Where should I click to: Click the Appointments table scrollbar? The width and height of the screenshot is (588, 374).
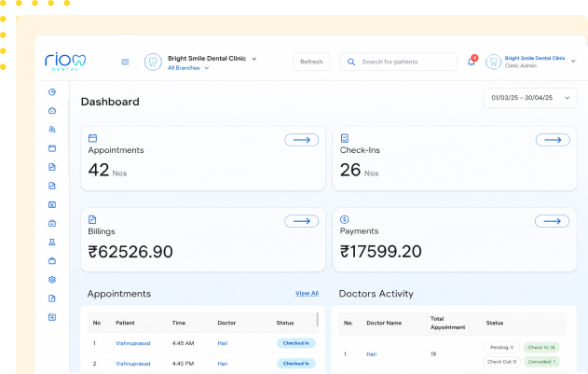[x=318, y=320]
